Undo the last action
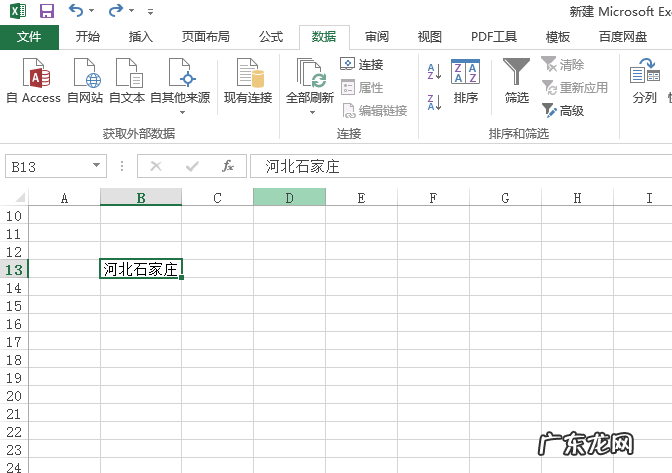 pyautogui.click(x=76, y=10)
